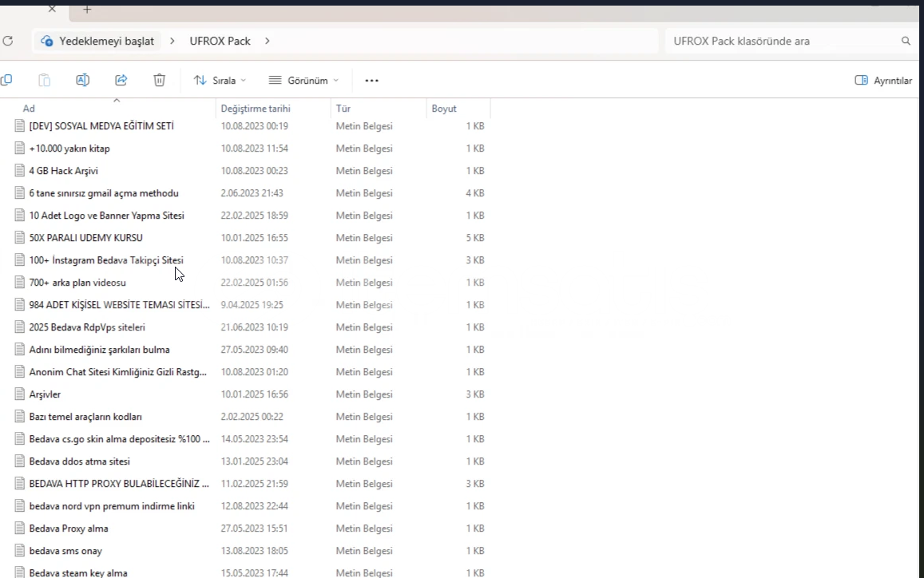Screen dimensions: 924x578
Task: Expand chevron after UFROX Pack breadcrumb
Action: coord(267,41)
